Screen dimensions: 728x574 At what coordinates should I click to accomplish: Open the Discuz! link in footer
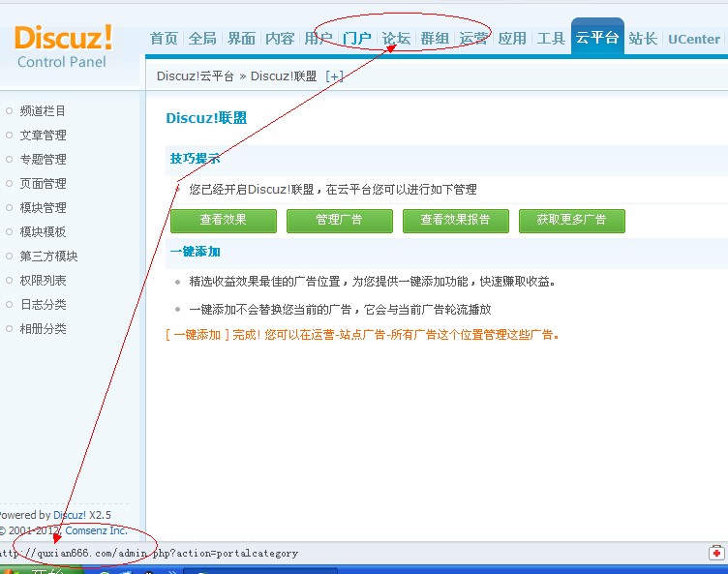click(x=69, y=515)
